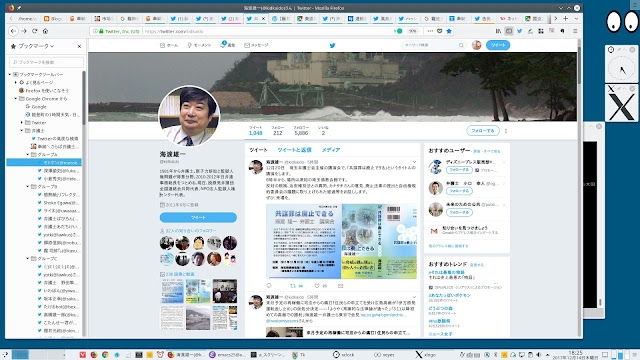Click the Pocket save icon in the address bar
640x360 pixels.
tap(440, 31)
